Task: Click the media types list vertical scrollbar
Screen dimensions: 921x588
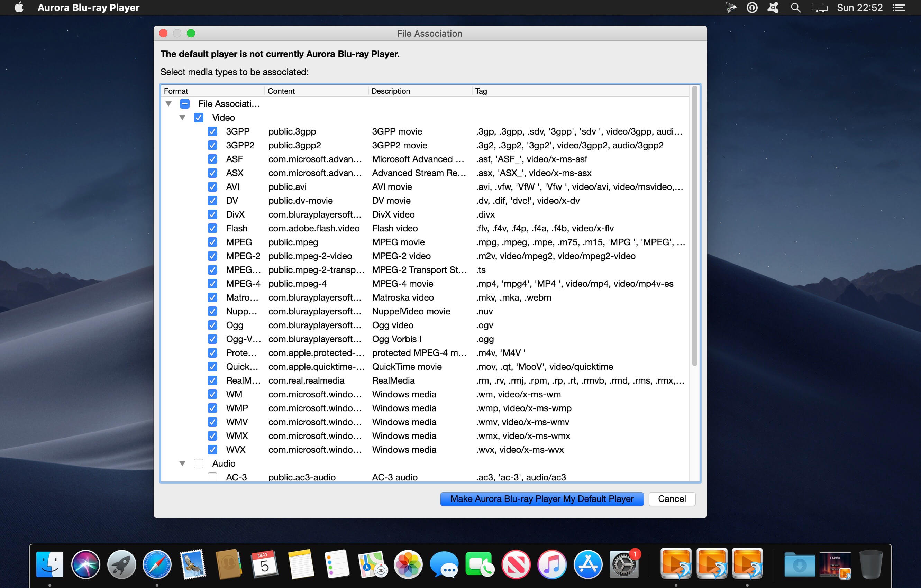Action: (695, 226)
